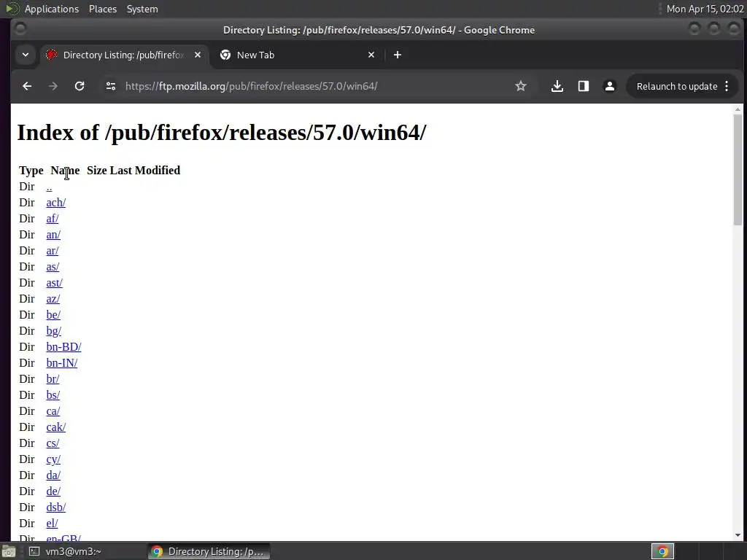Open the an/ directory link
The height and width of the screenshot is (560, 747).
[53, 235]
